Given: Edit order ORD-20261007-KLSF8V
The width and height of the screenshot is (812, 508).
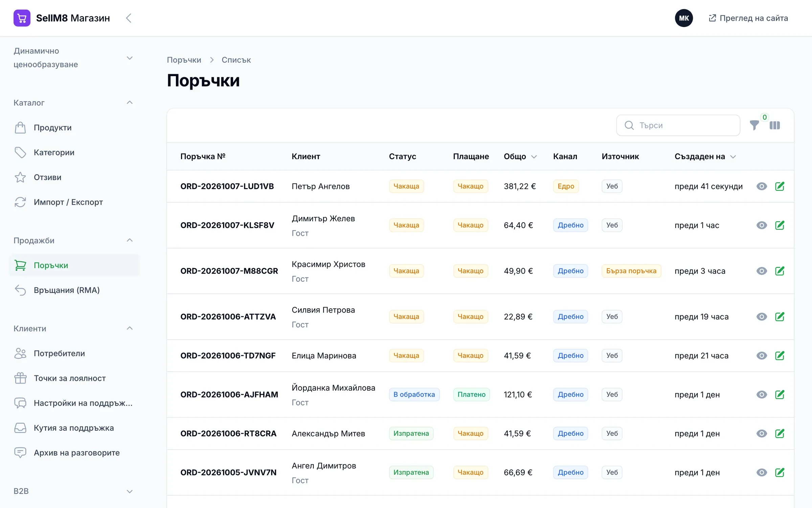Looking at the screenshot, I should (780, 225).
